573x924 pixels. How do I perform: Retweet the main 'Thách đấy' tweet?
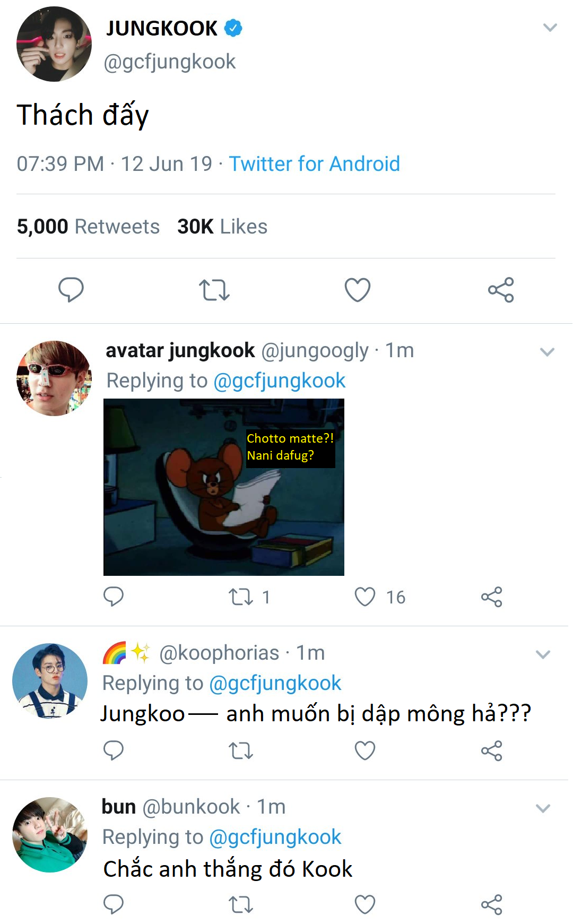click(214, 290)
